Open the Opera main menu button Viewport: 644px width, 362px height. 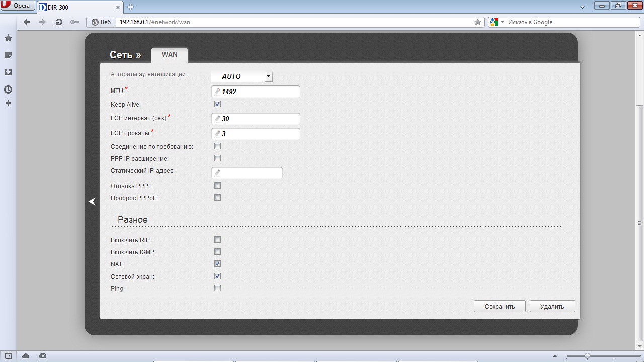[x=17, y=6]
